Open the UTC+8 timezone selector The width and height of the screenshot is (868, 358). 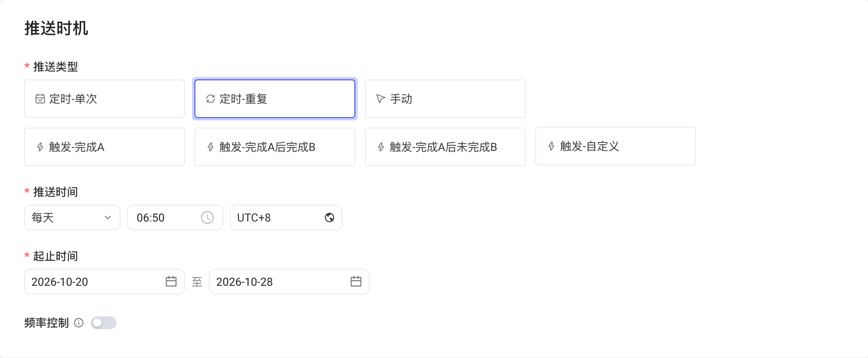pos(286,218)
